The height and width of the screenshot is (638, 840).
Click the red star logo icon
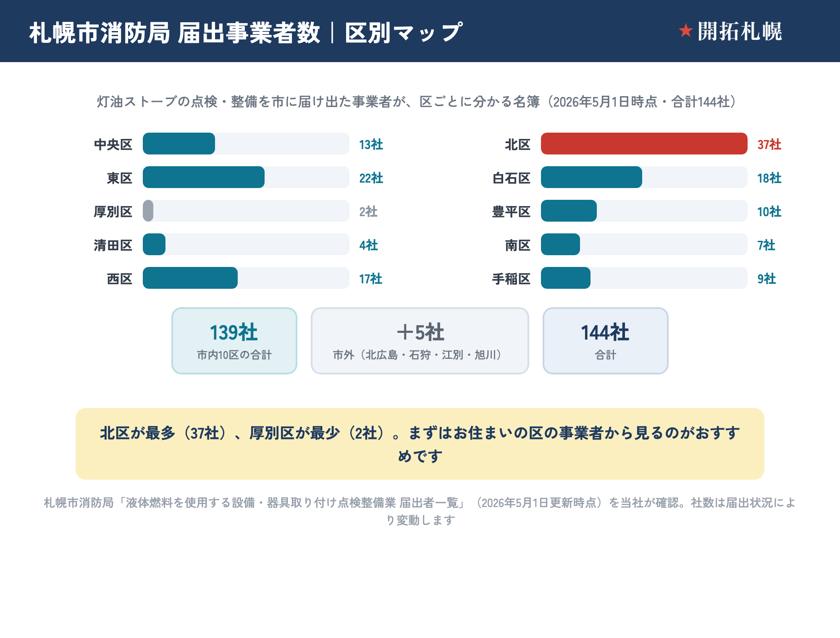[685, 31]
